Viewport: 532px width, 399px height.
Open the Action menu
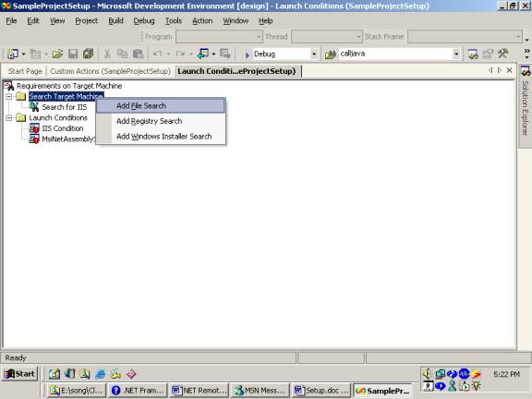pos(202,21)
